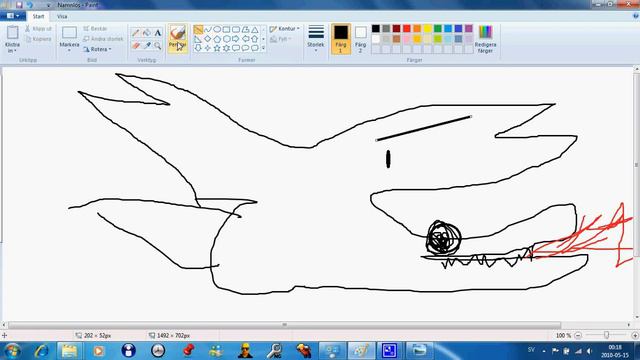Viewport: 640px width, 360px height.
Task: Select the Hexagon shape
Action: click(227, 39)
